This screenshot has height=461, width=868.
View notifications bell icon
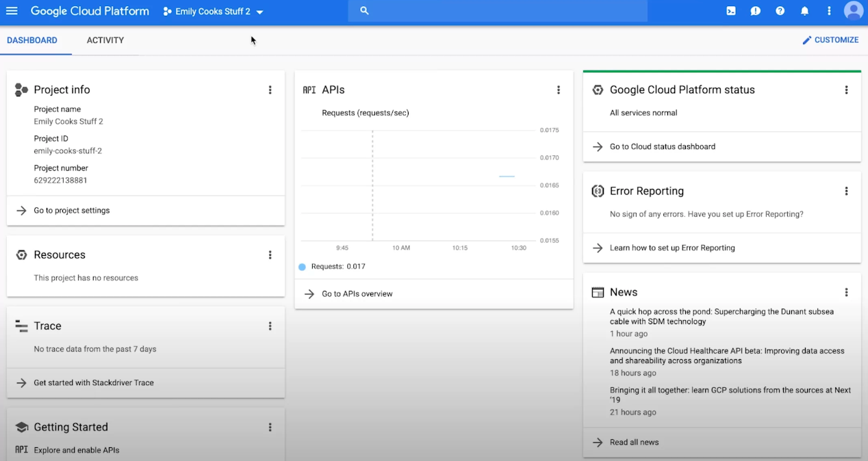click(805, 11)
